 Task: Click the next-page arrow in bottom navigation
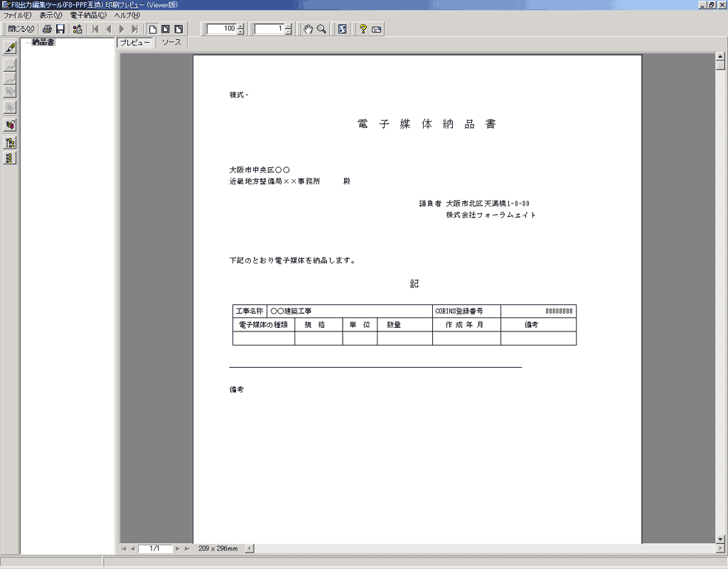pos(177,548)
